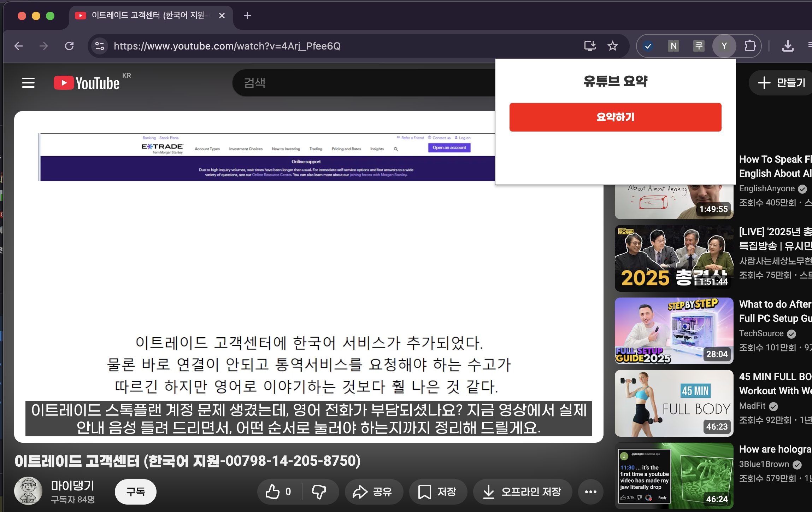Screen dimensions: 812x512
Task: Bookmark this page with star icon
Action: [612, 46]
